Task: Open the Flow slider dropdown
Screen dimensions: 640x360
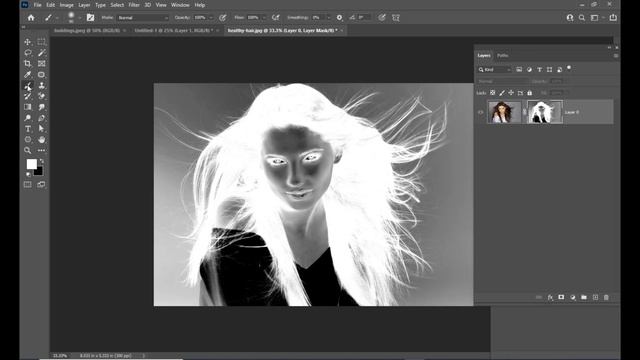Action: coord(264,18)
